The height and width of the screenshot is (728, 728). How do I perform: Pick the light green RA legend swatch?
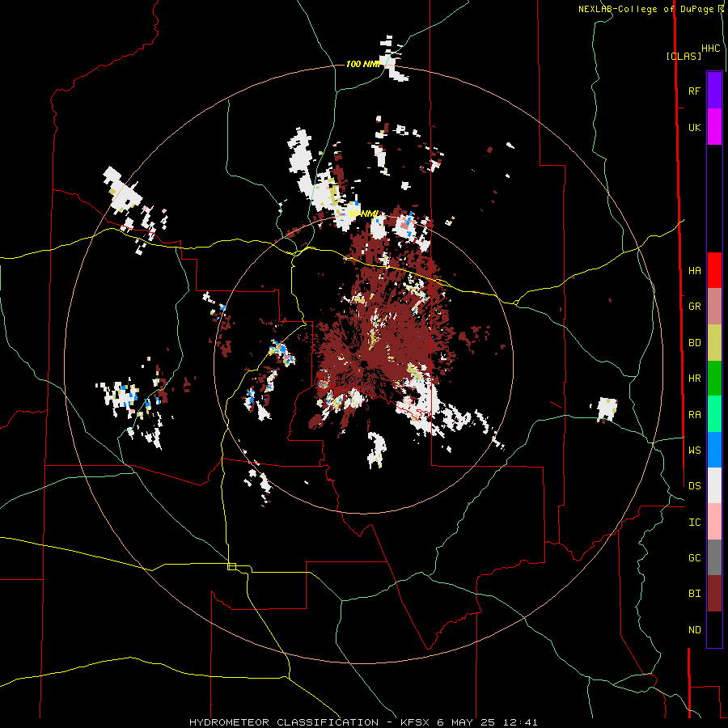click(x=714, y=414)
